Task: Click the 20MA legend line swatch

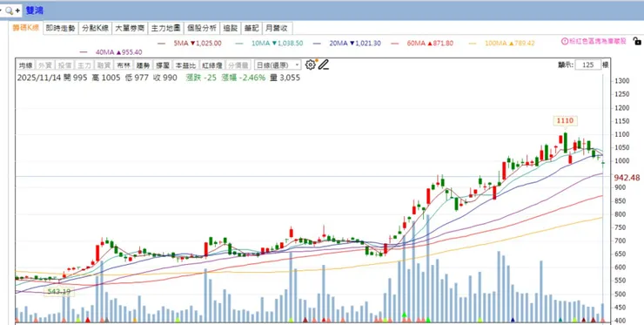Action: (x=316, y=44)
